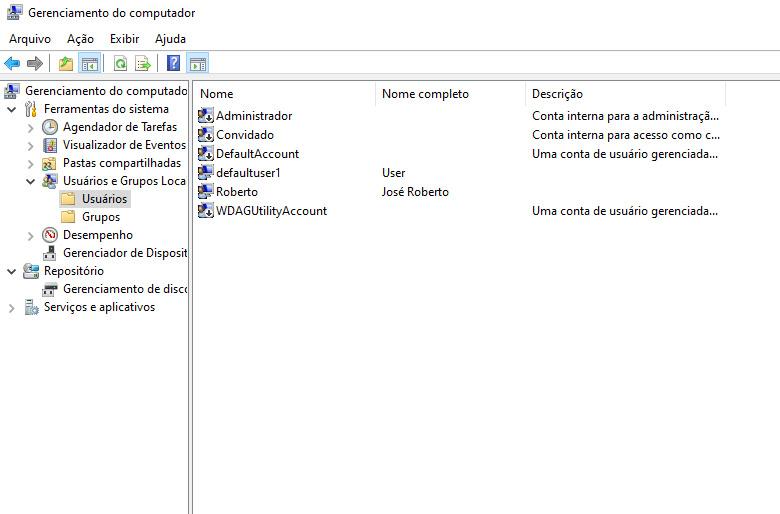Open the Help question mark icon
This screenshot has height=514, width=780.
point(173,63)
